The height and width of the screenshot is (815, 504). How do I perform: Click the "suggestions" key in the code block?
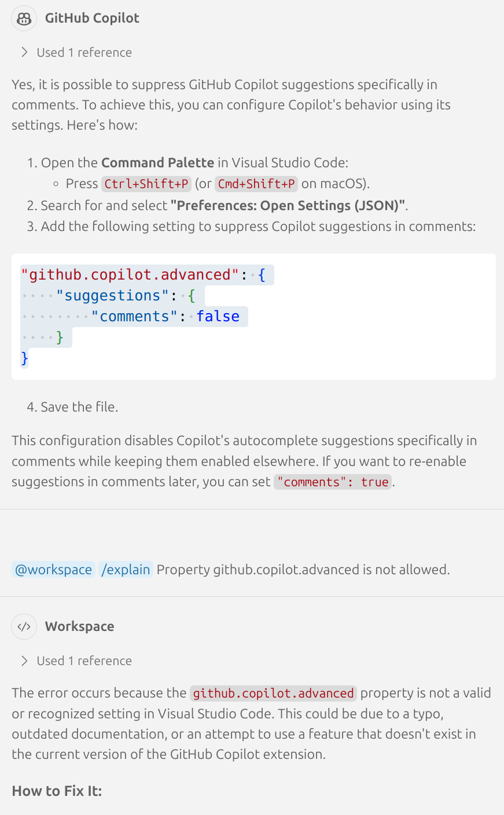(x=108, y=296)
